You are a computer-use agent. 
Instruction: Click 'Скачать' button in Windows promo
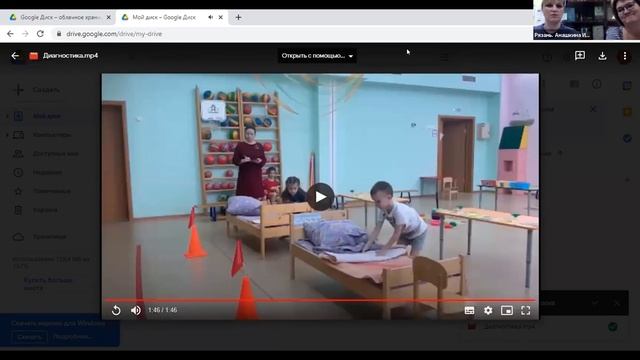coord(29,337)
